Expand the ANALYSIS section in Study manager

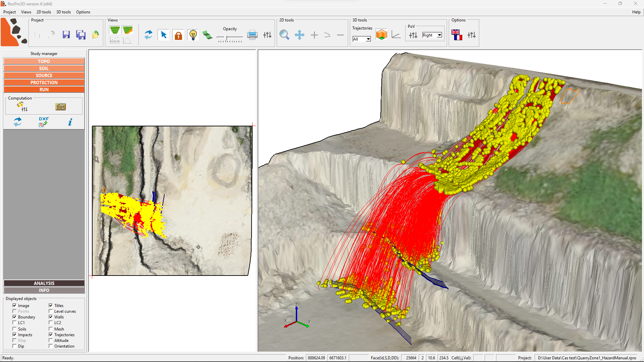coord(44,283)
